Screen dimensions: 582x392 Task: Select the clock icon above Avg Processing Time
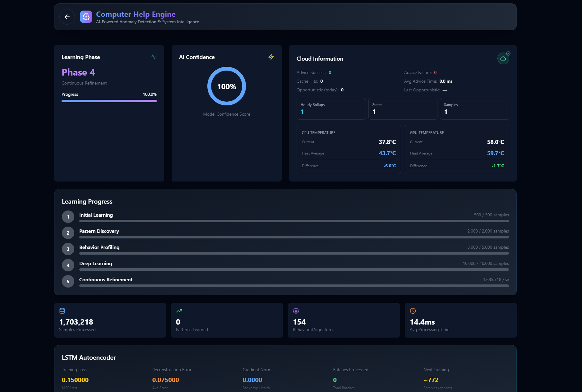[x=413, y=311]
